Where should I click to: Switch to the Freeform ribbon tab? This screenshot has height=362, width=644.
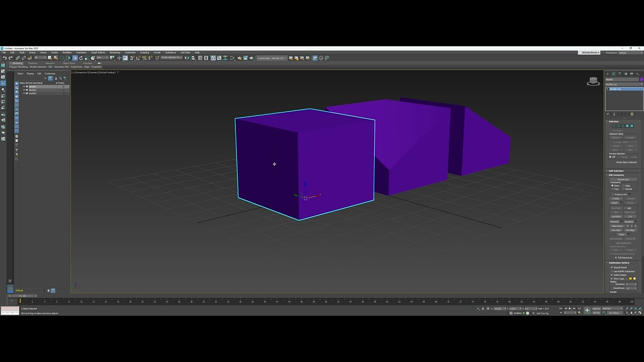[x=33, y=63]
